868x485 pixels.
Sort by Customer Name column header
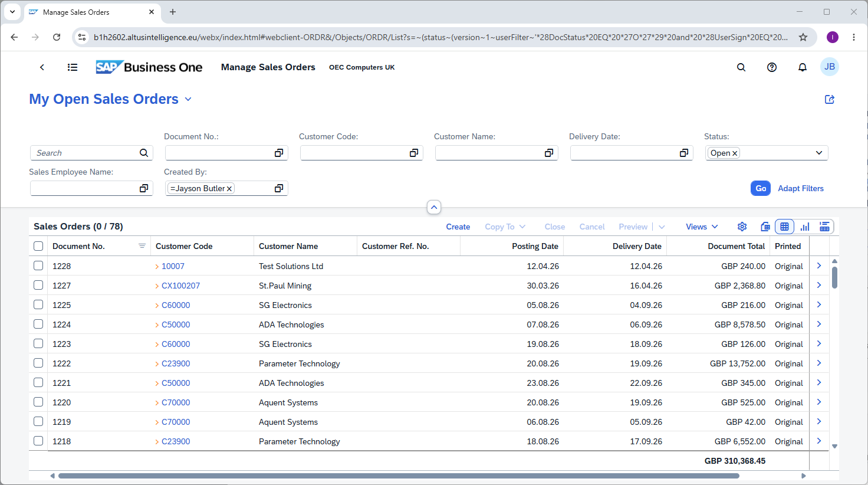(x=305, y=246)
